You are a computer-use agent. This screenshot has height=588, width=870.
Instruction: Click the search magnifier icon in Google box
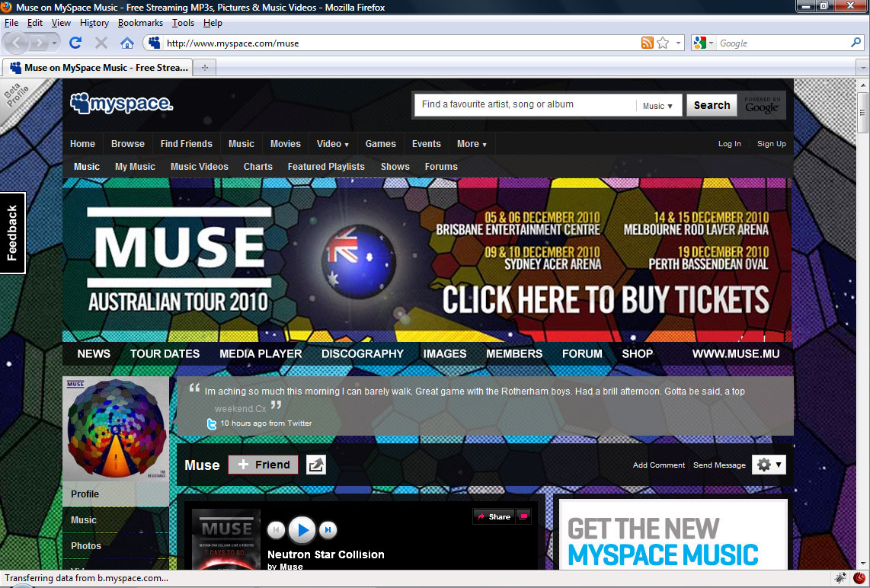point(856,43)
